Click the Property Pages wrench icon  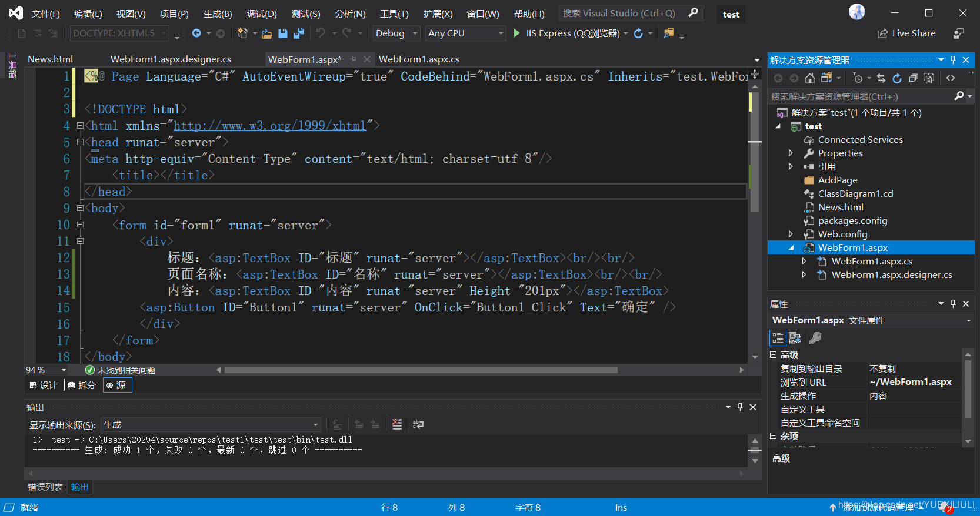tap(815, 338)
